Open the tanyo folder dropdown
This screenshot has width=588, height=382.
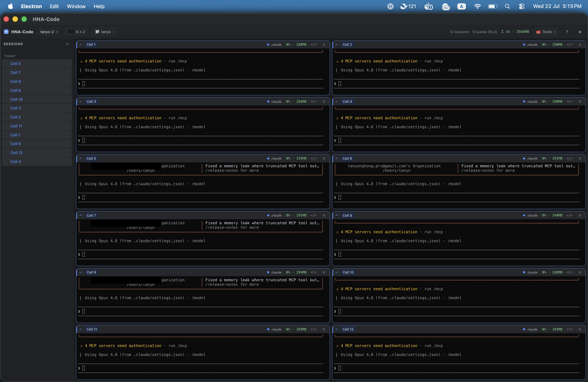(x=105, y=32)
